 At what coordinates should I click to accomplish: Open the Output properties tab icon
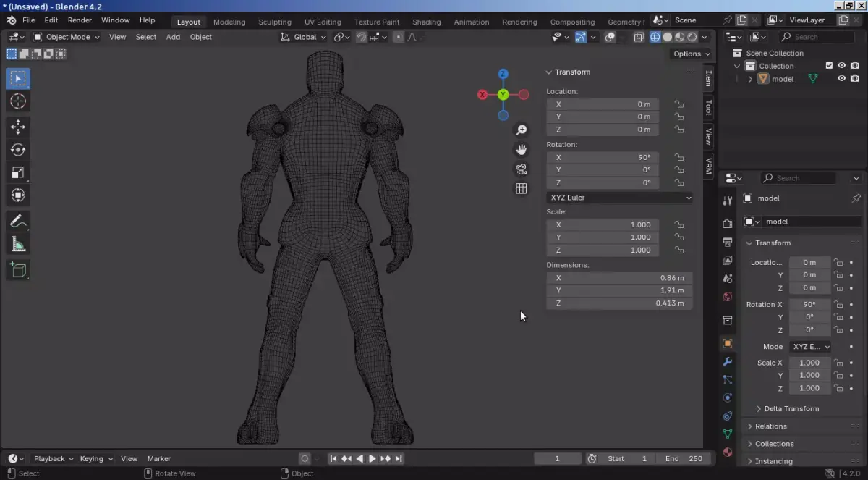(728, 242)
